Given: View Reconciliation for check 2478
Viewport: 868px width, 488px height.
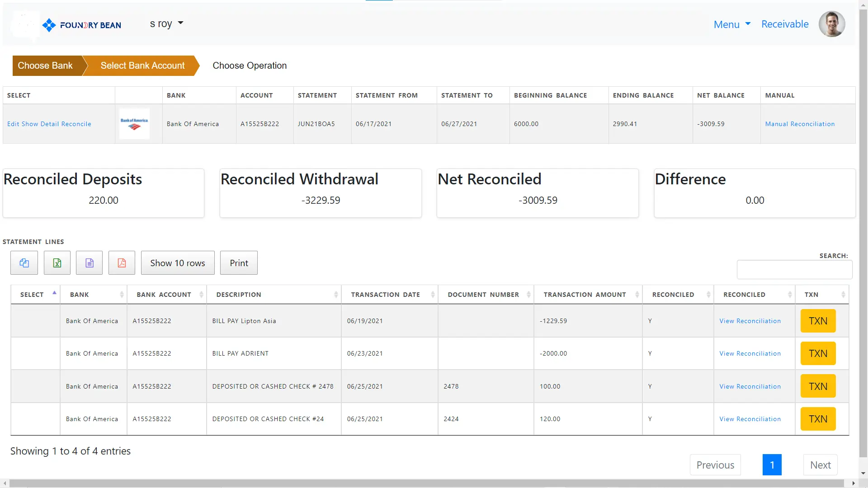Looking at the screenshot, I should pyautogui.click(x=750, y=386).
